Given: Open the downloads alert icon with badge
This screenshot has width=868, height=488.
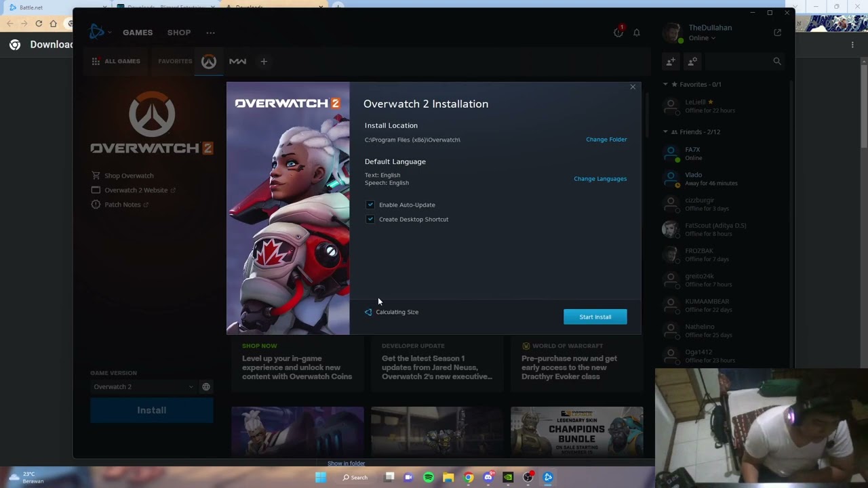Looking at the screenshot, I should [618, 32].
